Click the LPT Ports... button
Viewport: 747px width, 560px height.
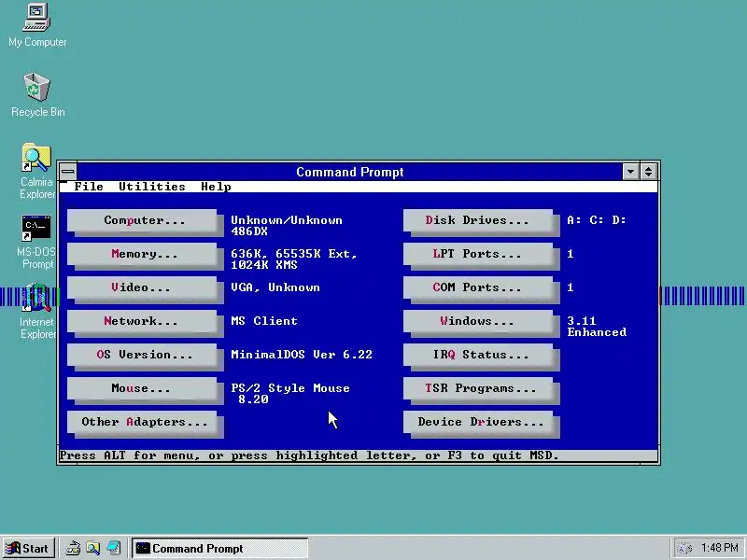478,254
